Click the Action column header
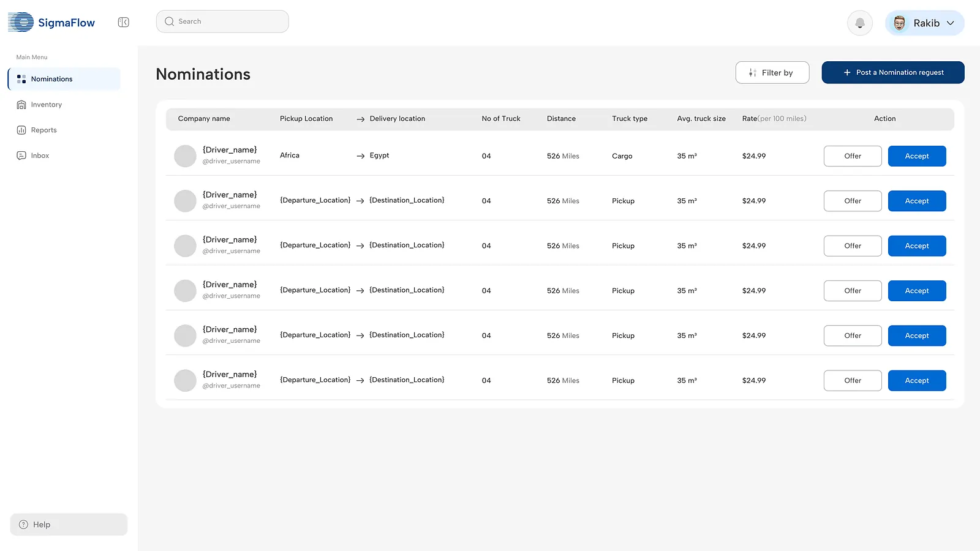The height and width of the screenshot is (551, 980). coord(884,119)
